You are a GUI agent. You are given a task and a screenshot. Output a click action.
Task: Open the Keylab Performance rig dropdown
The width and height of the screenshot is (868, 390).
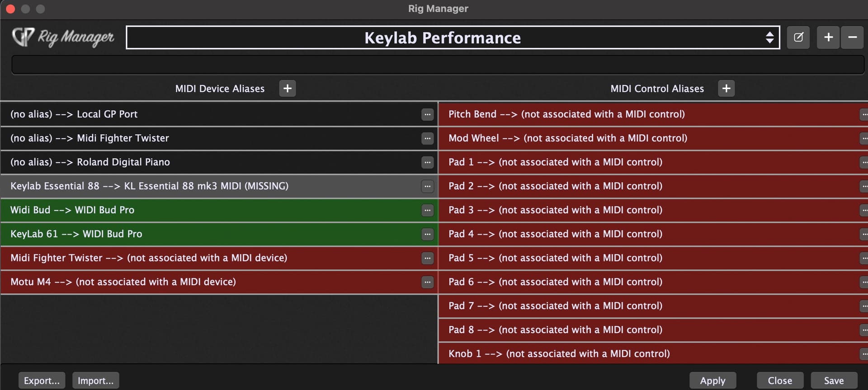coord(453,38)
